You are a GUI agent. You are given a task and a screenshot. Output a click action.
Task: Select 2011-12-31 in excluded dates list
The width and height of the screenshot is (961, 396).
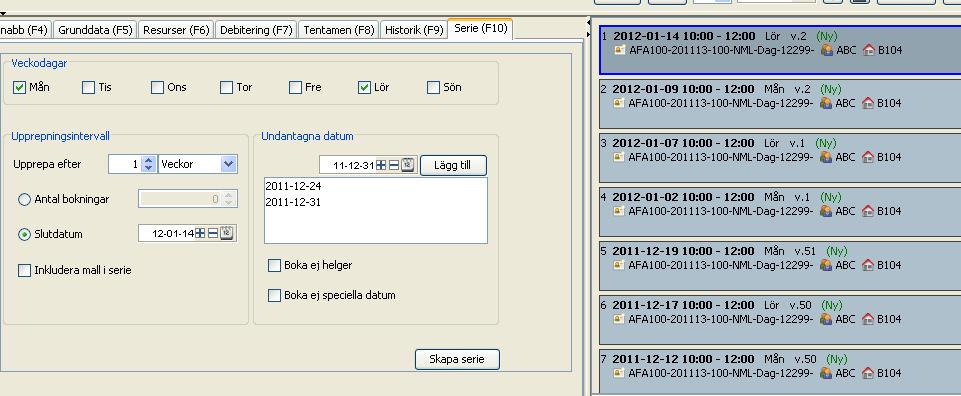(x=294, y=202)
